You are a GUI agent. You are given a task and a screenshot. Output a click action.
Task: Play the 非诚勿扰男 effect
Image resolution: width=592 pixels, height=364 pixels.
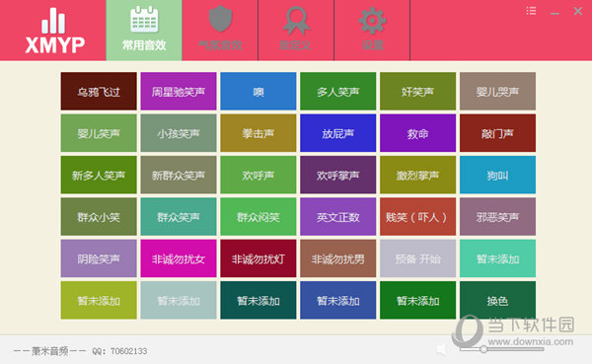point(337,258)
